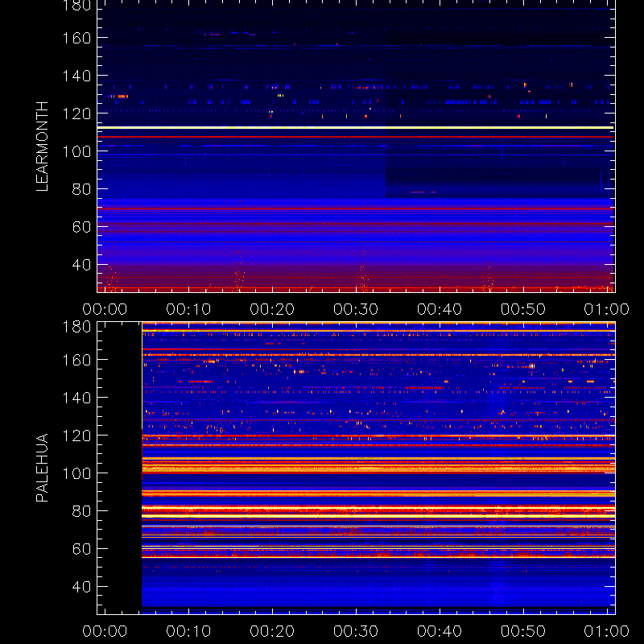Click 00:30 time label under PALEHUA plot
644x644 pixels.
[356, 631]
